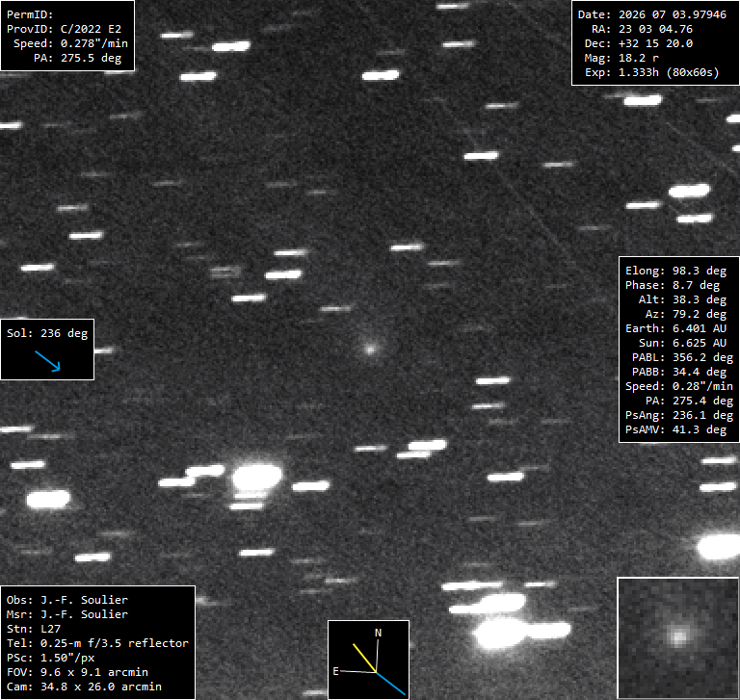740x700 pixels.
Task: Select the Obs: J.-F. Soulier line
Action: (x=67, y=600)
